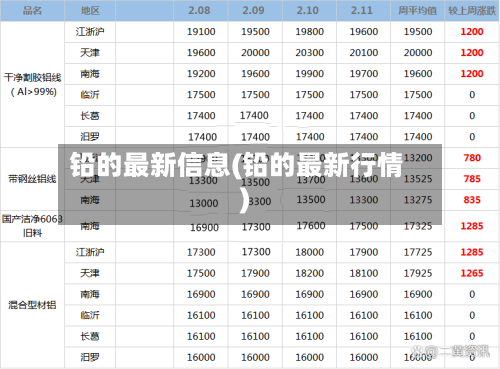Click the 20100 price cell

[364, 53]
